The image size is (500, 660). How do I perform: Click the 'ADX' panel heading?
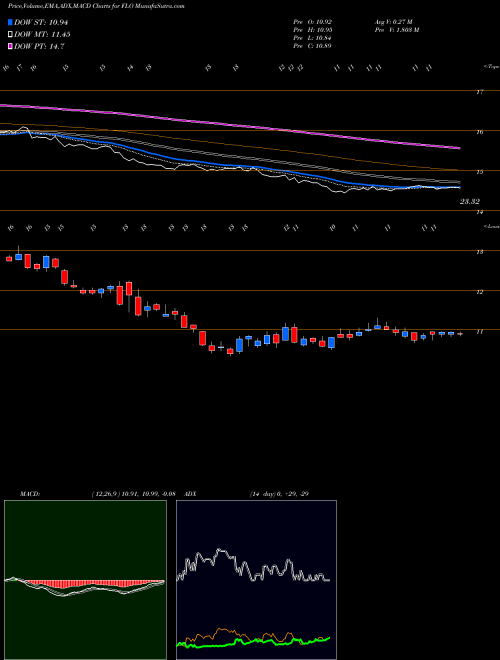click(191, 494)
